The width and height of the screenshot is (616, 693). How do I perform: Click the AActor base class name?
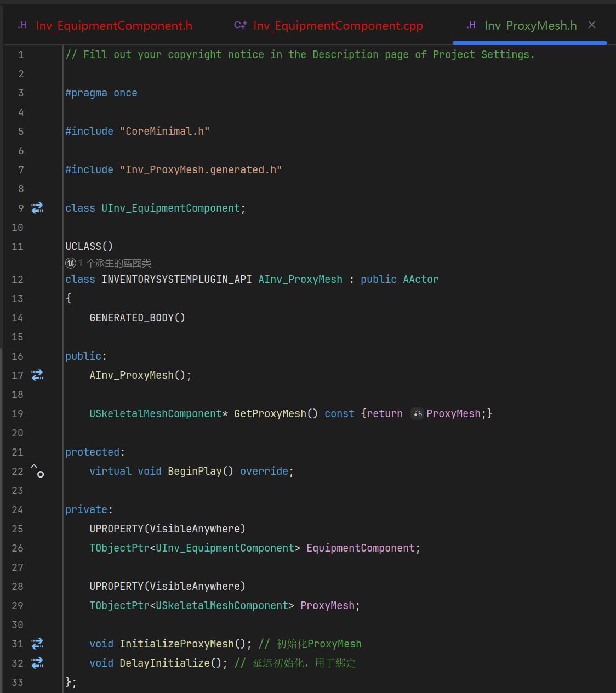pyautogui.click(x=421, y=280)
